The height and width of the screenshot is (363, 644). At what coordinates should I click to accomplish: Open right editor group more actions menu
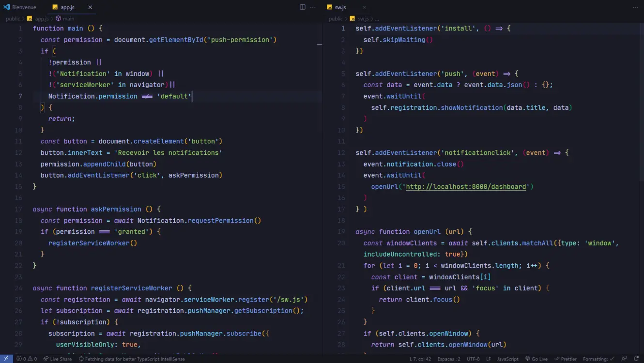pos(636,7)
